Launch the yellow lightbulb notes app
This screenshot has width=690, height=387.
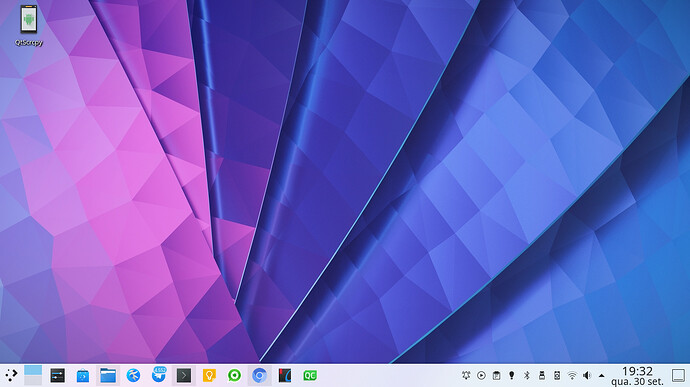[209, 376]
